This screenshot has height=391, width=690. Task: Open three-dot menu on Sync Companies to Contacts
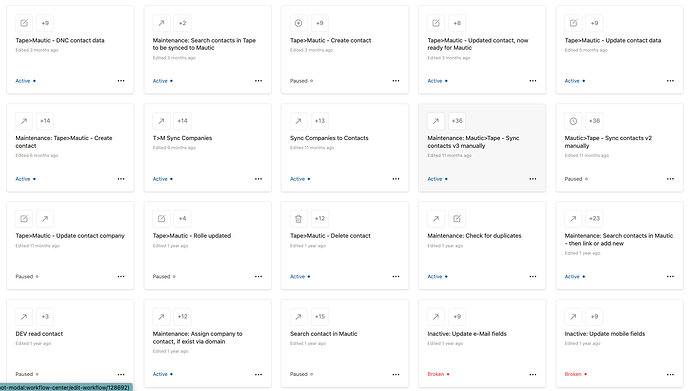(396, 179)
